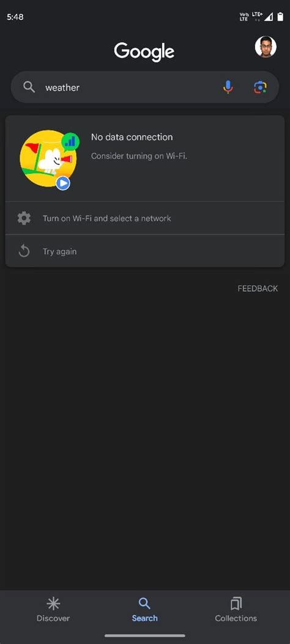
Task: Tap the battery icon in status bar
Action: pos(281,17)
